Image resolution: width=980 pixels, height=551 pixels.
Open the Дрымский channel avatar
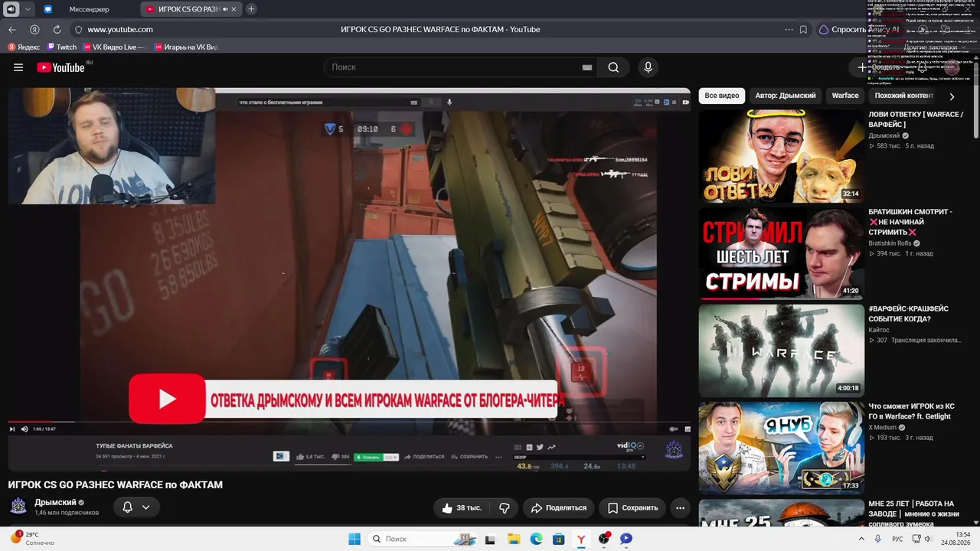click(x=18, y=507)
